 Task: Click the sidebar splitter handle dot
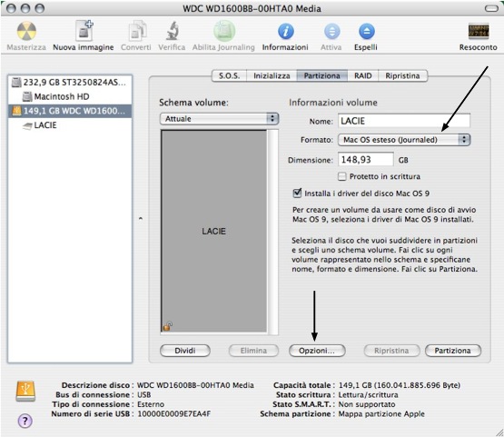pyautogui.click(x=141, y=219)
